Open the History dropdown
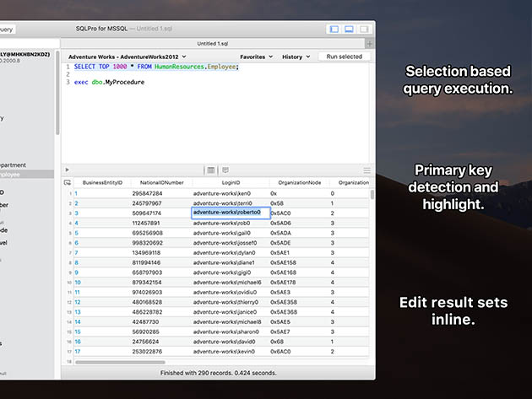Screen dimensions: 532x399 pyautogui.click(x=295, y=57)
